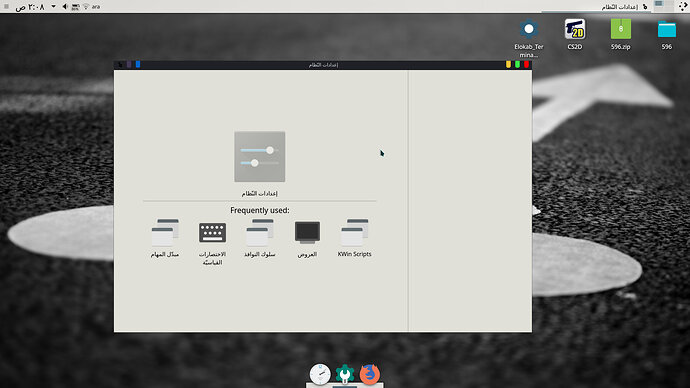The height and width of the screenshot is (388, 690).
Task: Open the Window Behavior (سلوك النوافذ) module
Action: pos(260,238)
